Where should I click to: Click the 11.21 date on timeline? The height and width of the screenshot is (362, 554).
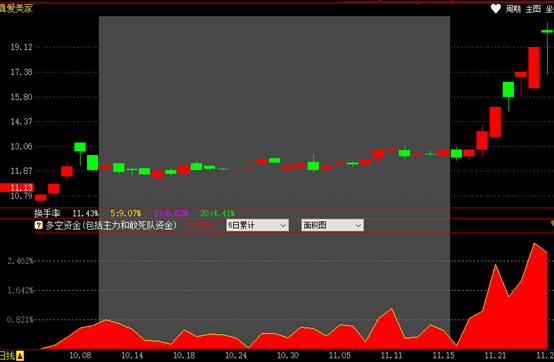(495, 355)
